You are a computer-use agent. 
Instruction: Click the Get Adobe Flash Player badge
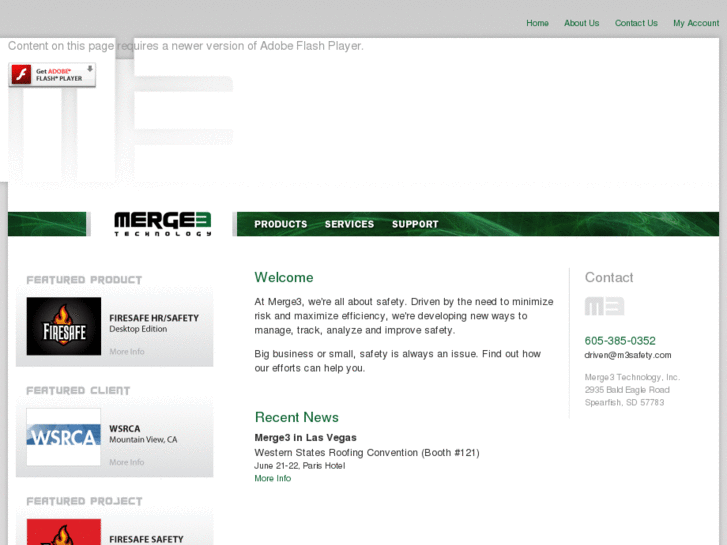(52, 75)
